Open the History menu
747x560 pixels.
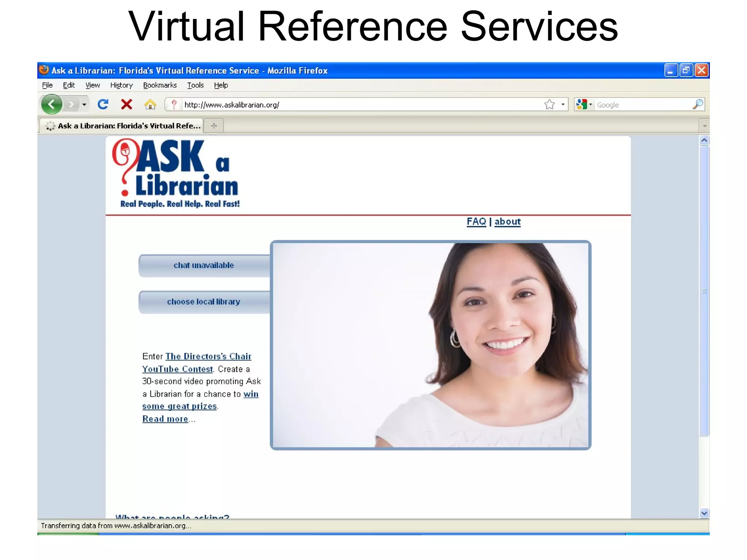pyautogui.click(x=121, y=85)
